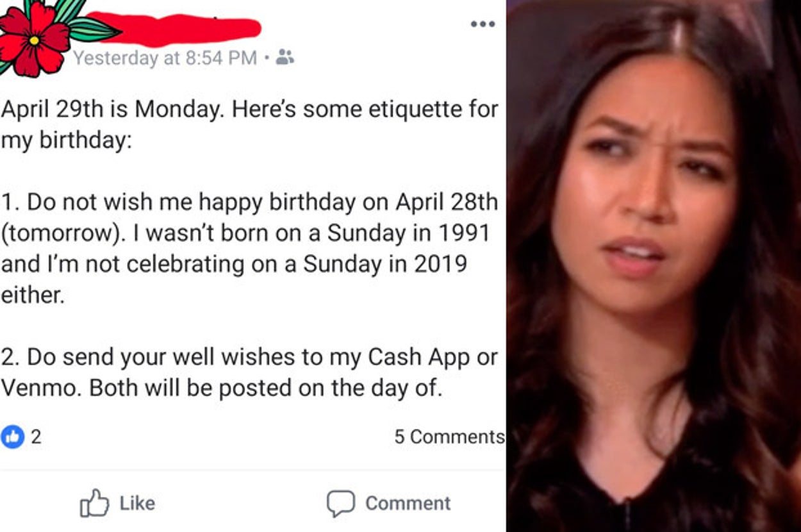The height and width of the screenshot is (532, 801).
Task: View the reaction count "2"
Action: pos(36,437)
